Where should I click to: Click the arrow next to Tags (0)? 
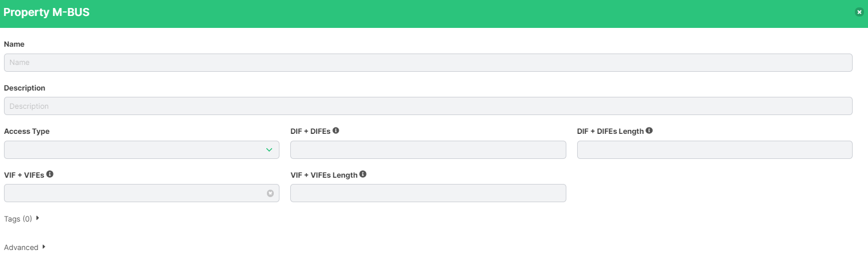pos(38,218)
